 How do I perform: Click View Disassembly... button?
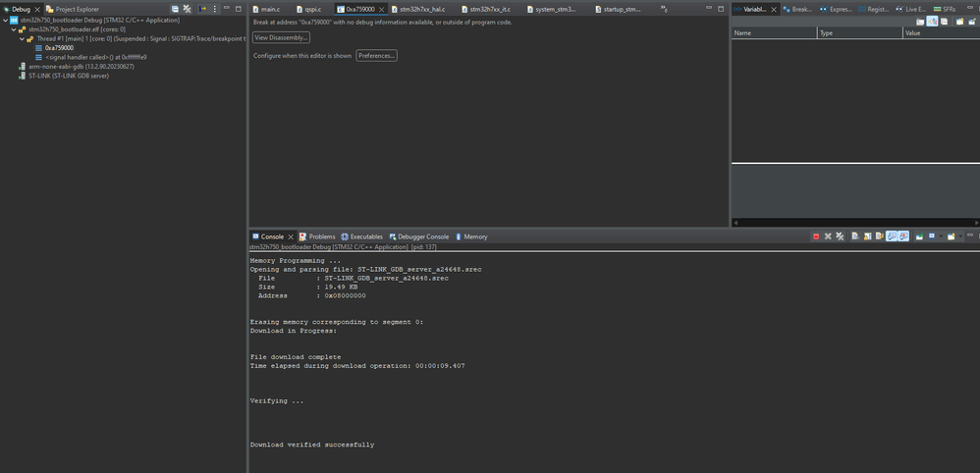click(281, 37)
